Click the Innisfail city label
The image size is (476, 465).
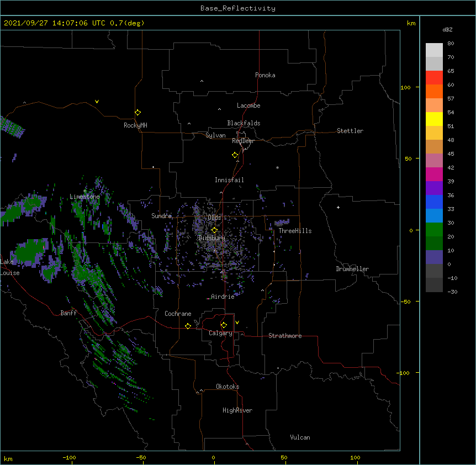click(229, 180)
